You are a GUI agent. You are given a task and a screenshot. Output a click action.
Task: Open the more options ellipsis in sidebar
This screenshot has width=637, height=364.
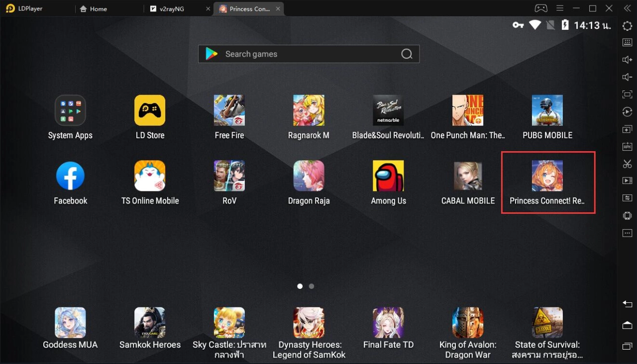[627, 232]
